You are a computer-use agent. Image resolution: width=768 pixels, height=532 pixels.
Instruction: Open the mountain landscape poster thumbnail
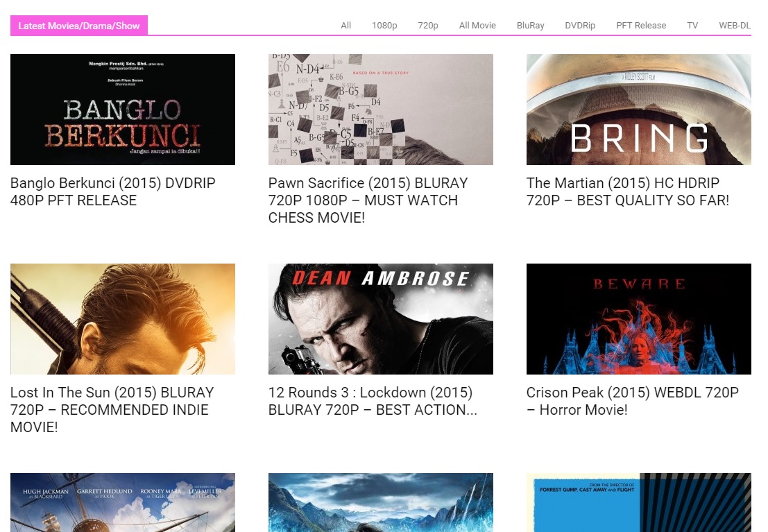coord(381,503)
